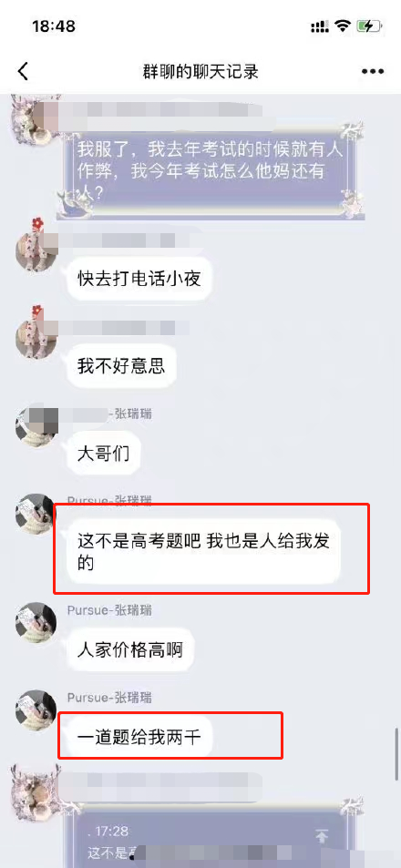This screenshot has height=868, width=401.
Task: Tap avatar beside 人家价格高啊 message
Action: pos(36,623)
